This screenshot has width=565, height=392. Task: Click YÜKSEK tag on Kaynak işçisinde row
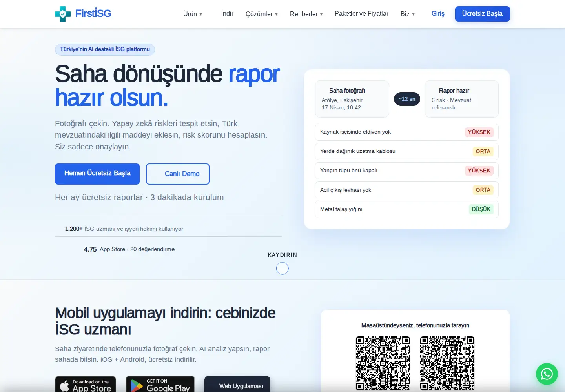click(x=479, y=132)
